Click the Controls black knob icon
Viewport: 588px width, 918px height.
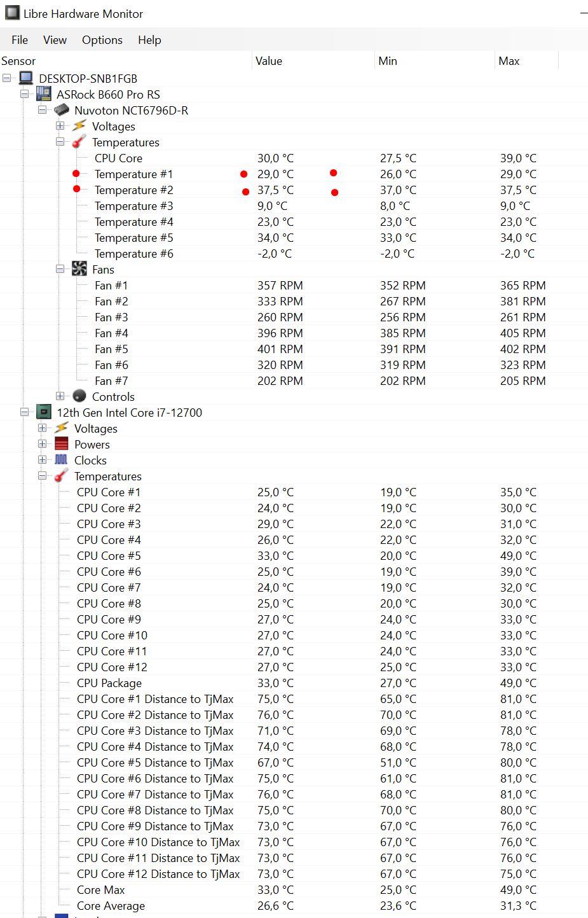tap(79, 396)
